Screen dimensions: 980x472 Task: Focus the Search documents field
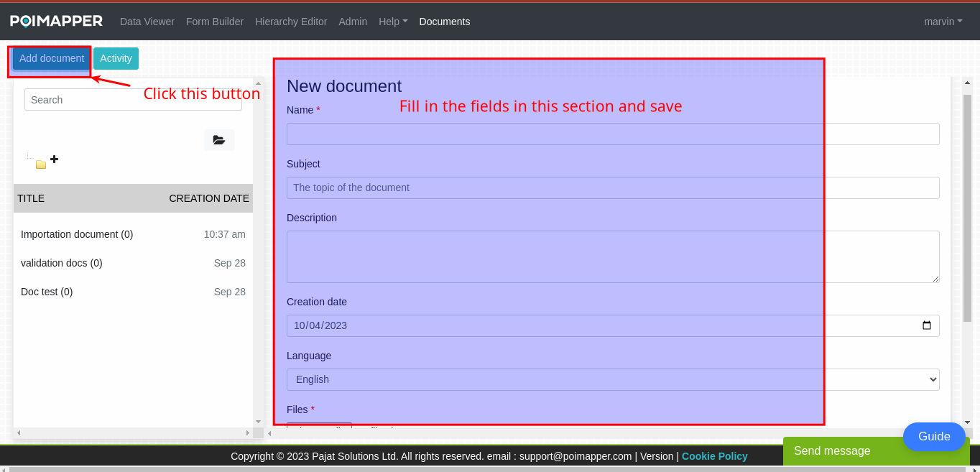tap(133, 100)
